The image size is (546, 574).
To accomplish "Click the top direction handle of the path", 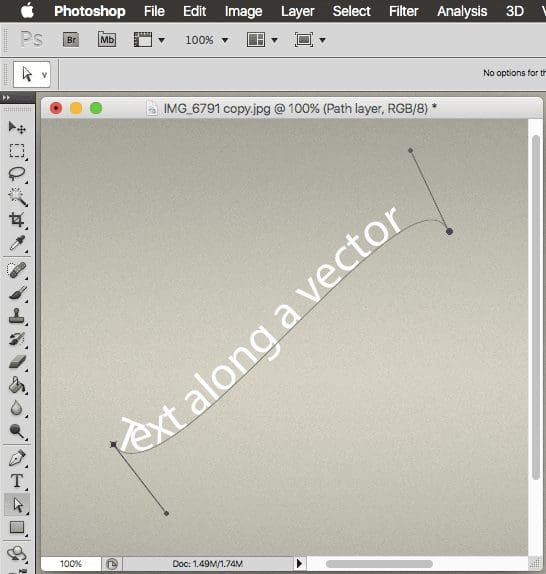I will tap(410, 150).
